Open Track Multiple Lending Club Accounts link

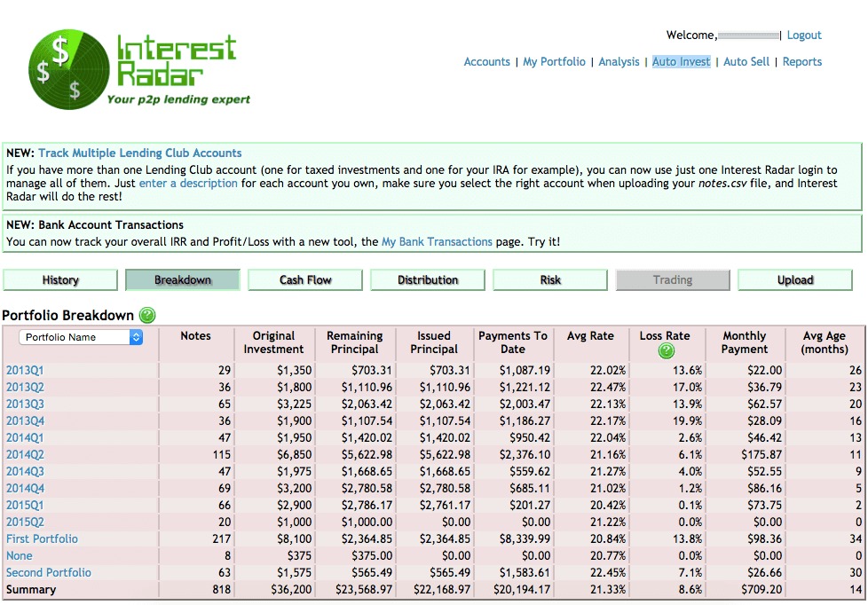click(x=139, y=153)
